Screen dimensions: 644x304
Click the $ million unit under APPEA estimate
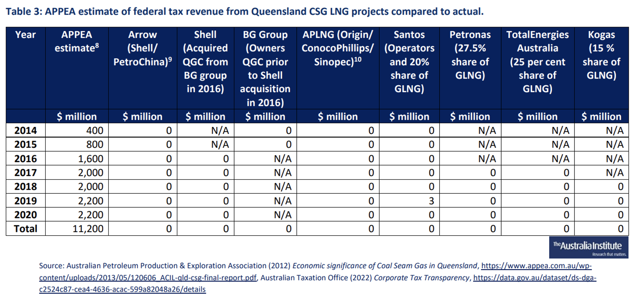[77, 116]
